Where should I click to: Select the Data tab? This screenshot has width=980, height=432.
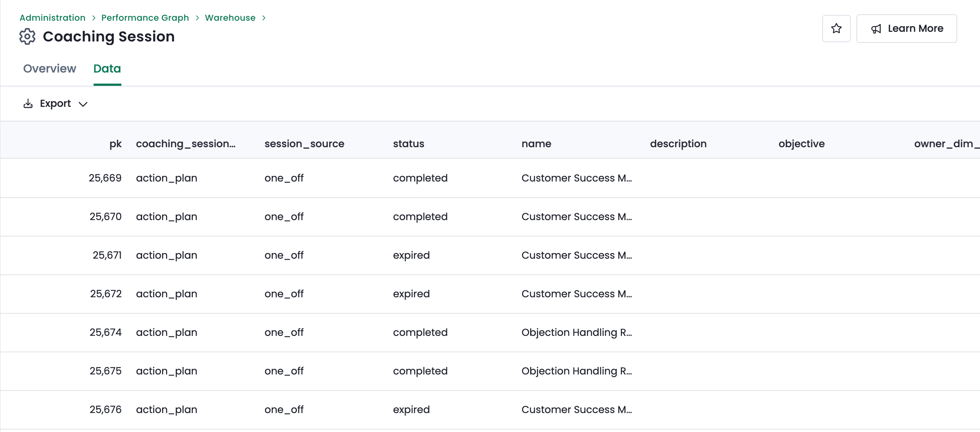(107, 69)
